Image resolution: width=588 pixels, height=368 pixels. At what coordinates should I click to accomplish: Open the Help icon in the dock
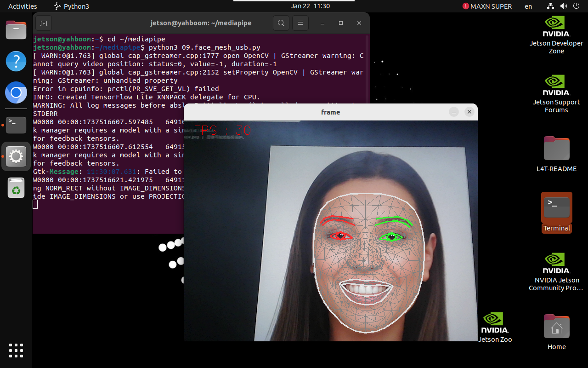coord(16,61)
